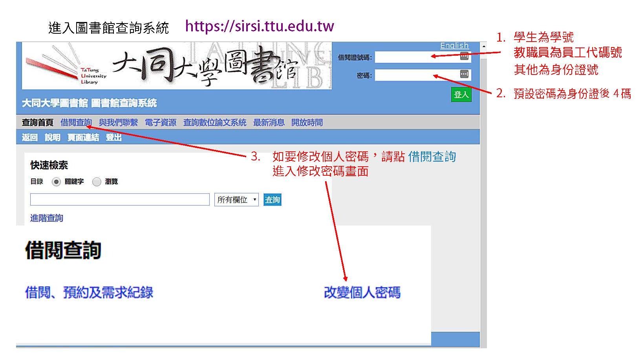The width and height of the screenshot is (644, 362).
Task: Select the 關鍵字 search option
Action: (x=56, y=182)
